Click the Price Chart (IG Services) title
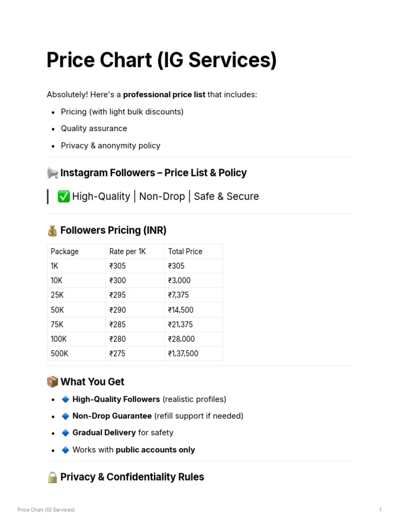Screen dimensions: 399x532 tap(162, 60)
